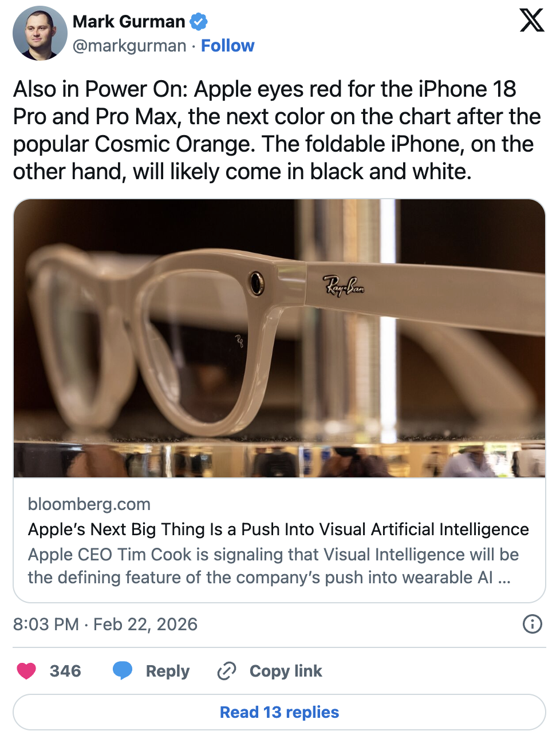Click the bloomberg.com domain text
The width and height of the screenshot is (560, 743).
[x=89, y=504]
